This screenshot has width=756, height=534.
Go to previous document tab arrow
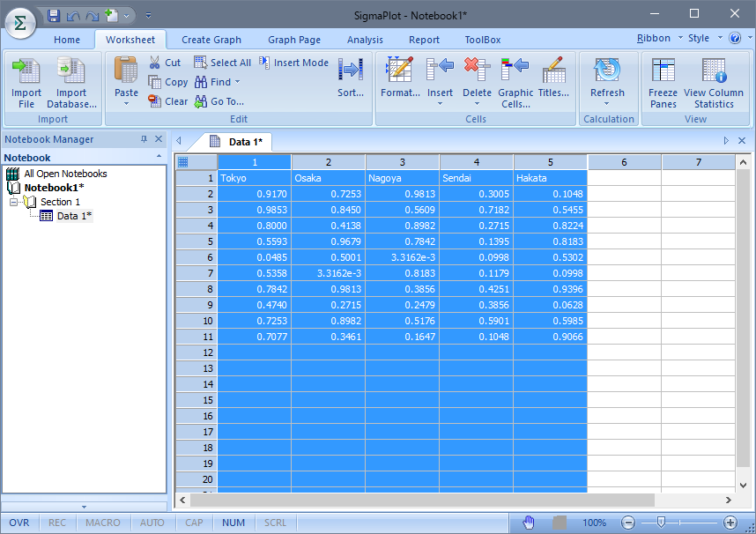coord(179,140)
